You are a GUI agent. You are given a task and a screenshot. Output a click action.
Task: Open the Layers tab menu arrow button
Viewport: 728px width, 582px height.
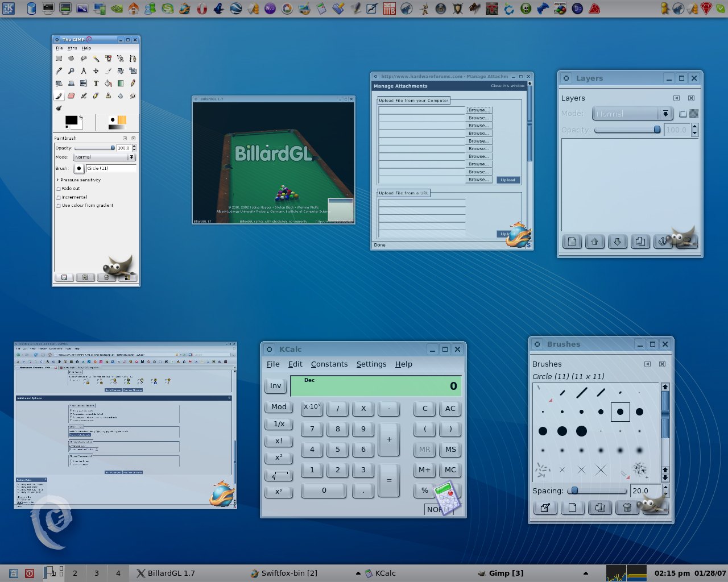(x=676, y=98)
